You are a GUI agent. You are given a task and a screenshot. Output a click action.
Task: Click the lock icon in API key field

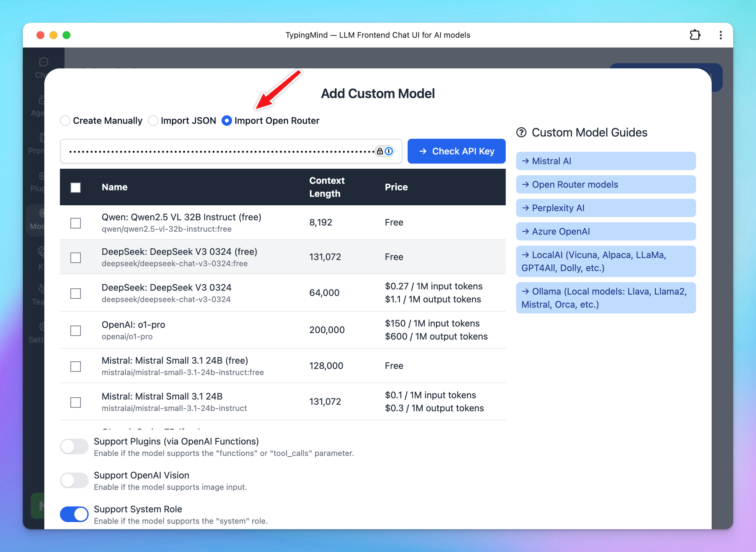click(379, 151)
